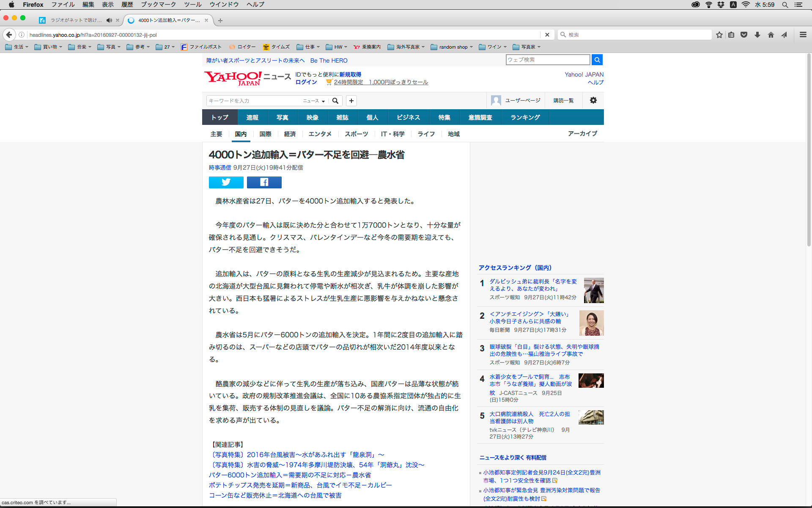Click the ログイン link

(x=306, y=82)
